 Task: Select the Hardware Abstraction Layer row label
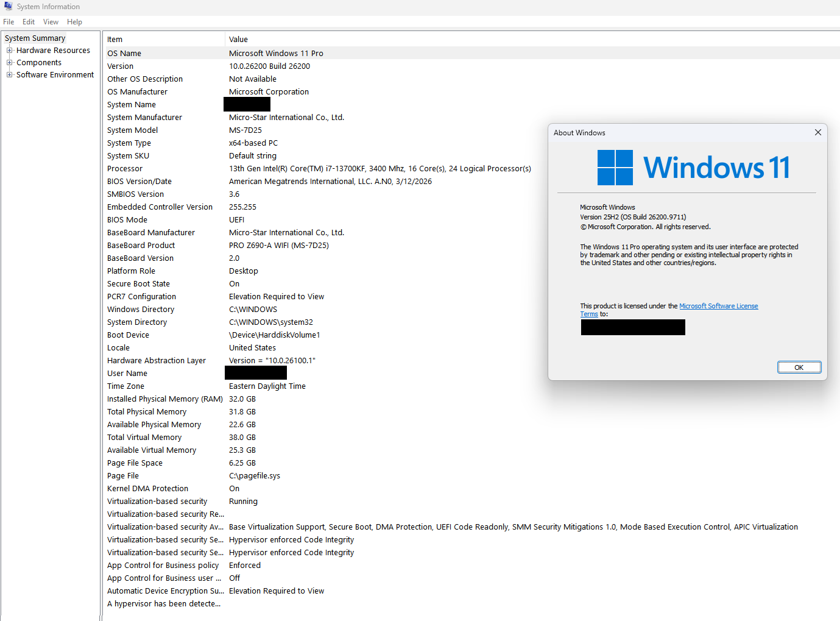click(x=157, y=361)
